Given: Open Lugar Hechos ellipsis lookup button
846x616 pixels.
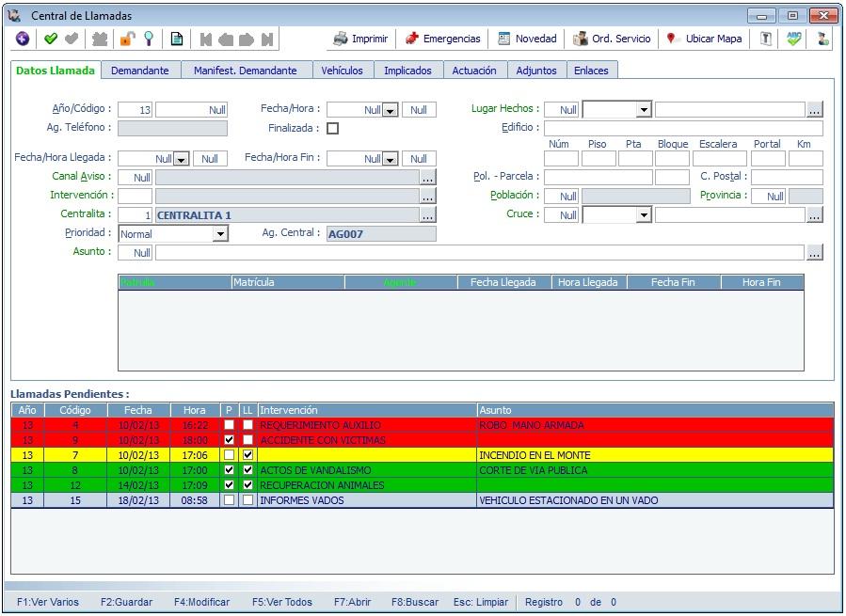Looking at the screenshot, I should (815, 109).
